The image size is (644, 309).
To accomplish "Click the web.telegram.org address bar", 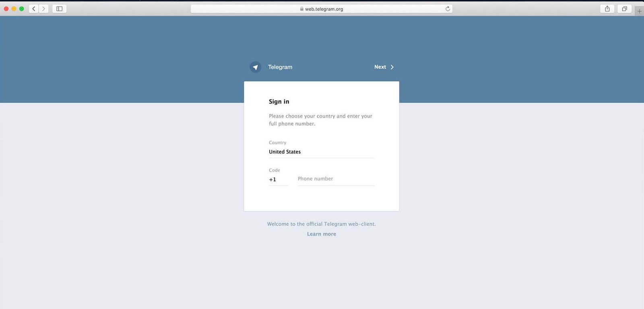I will pos(322,9).
